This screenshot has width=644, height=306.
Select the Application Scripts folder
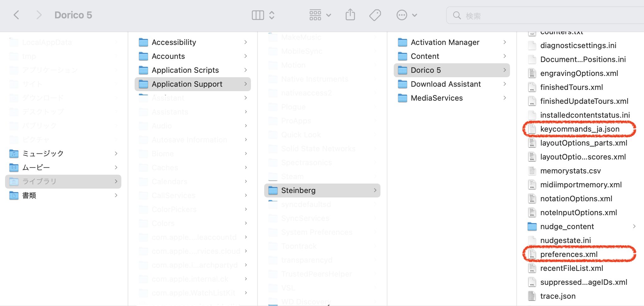point(185,70)
